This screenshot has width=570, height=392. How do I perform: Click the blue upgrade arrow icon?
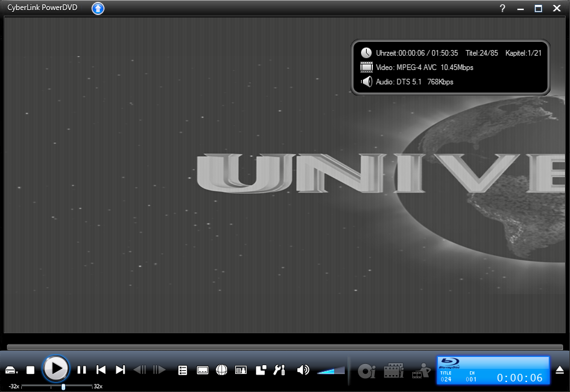[98, 8]
